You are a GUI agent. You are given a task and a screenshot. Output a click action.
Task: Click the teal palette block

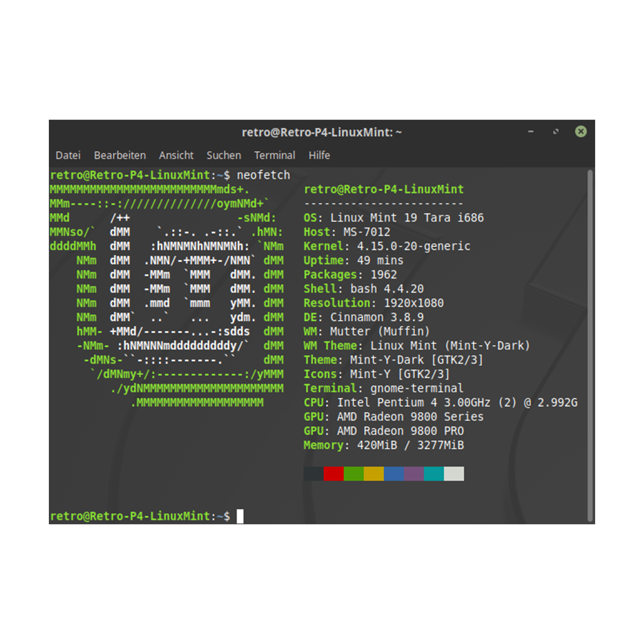[x=434, y=473]
